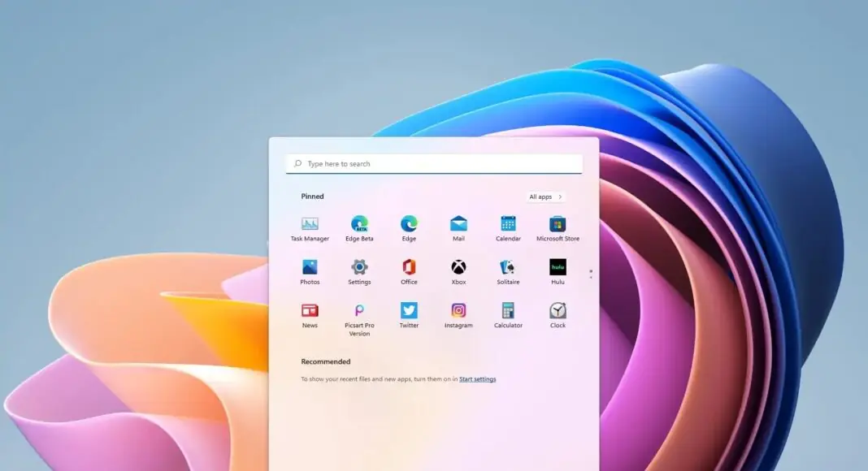Start the Solitaire game
Screen dimensions: 868x471
pos(508,268)
